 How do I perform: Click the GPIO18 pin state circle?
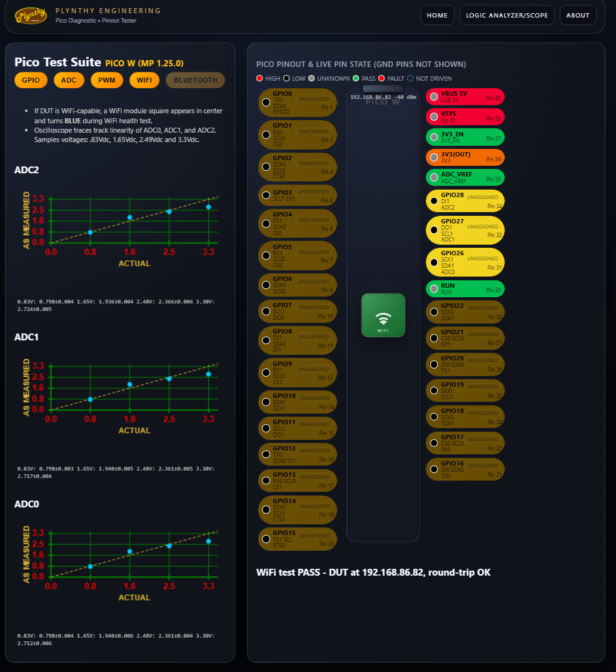[434, 417]
